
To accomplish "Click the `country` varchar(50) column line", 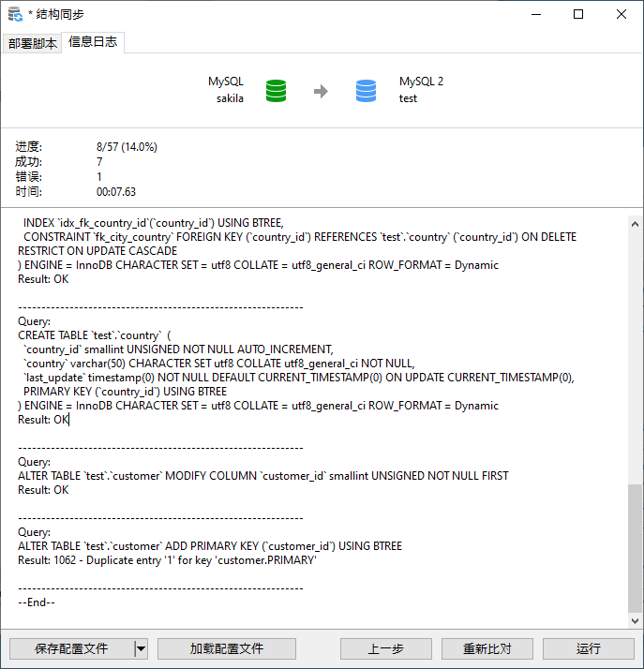I will pos(219,364).
